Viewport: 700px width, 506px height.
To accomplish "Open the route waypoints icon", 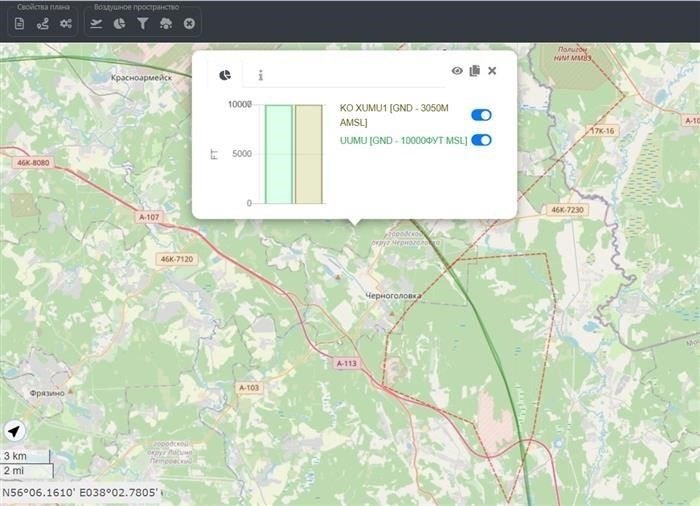I will [x=42, y=24].
